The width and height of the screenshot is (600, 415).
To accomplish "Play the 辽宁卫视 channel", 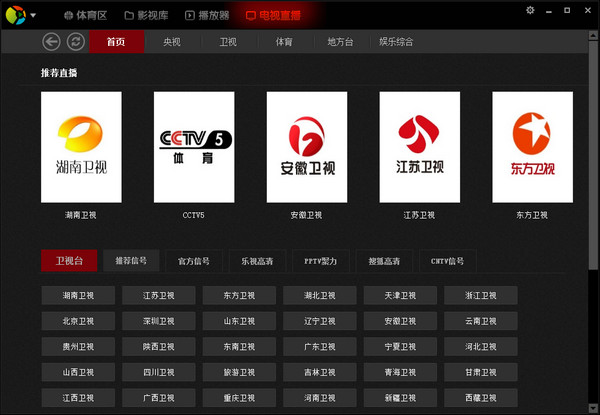I will point(320,321).
